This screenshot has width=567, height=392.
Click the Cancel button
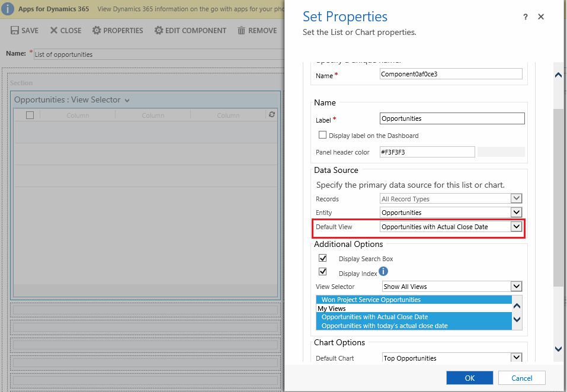pyautogui.click(x=522, y=378)
